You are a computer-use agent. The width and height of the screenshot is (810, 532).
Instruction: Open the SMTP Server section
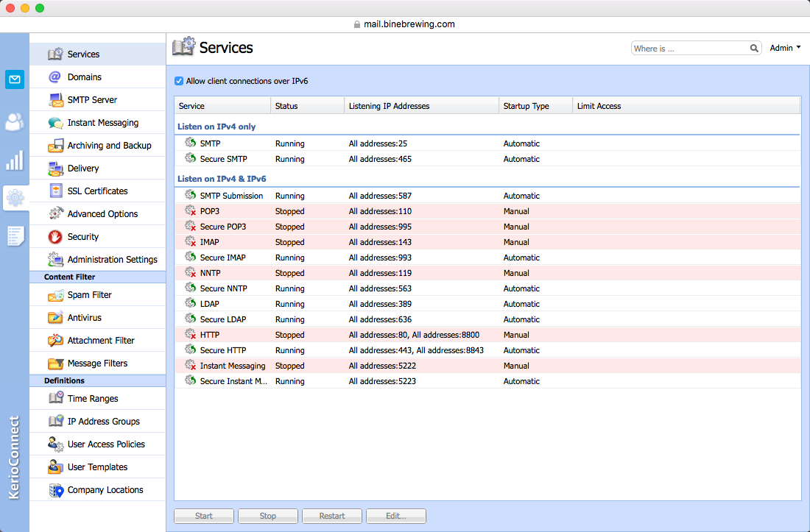pyautogui.click(x=92, y=100)
